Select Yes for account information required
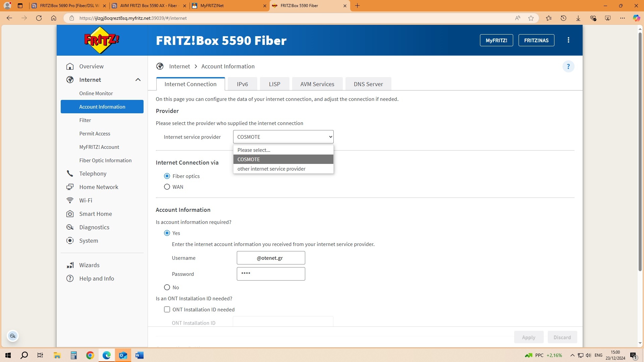The image size is (644, 362). pos(167,233)
